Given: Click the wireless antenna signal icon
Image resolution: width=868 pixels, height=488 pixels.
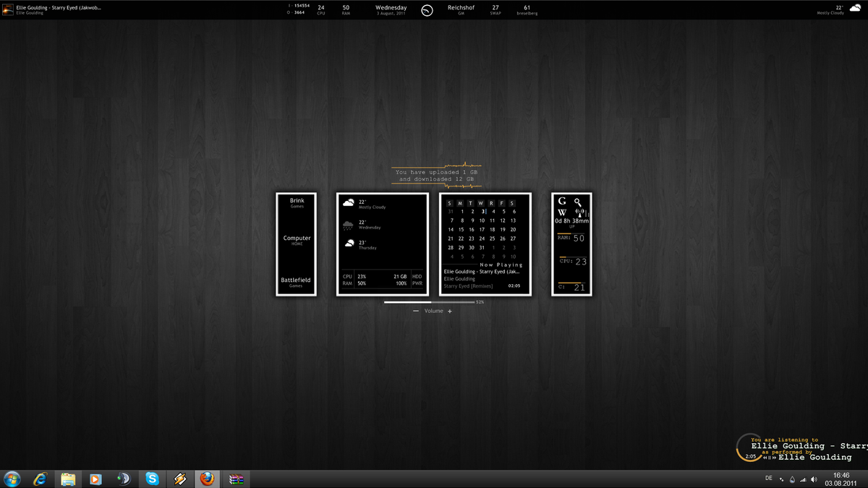Looking at the screenshot, I should tap(579, 213).
